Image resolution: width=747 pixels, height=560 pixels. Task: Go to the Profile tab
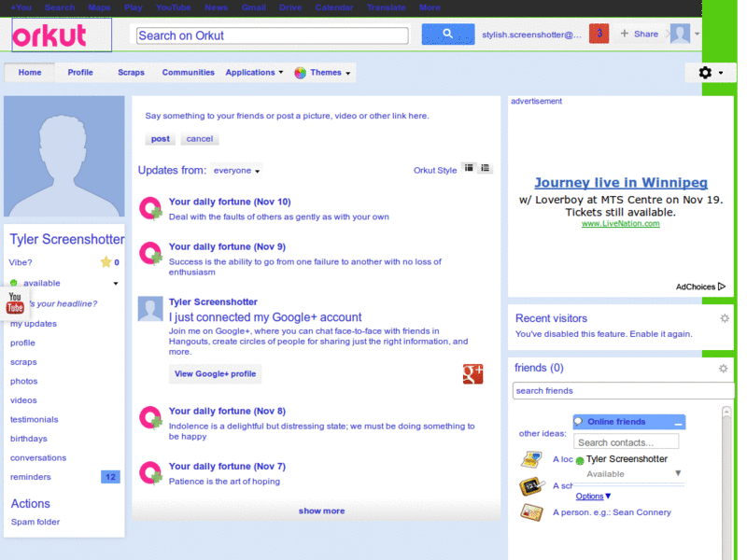point(80,73)
